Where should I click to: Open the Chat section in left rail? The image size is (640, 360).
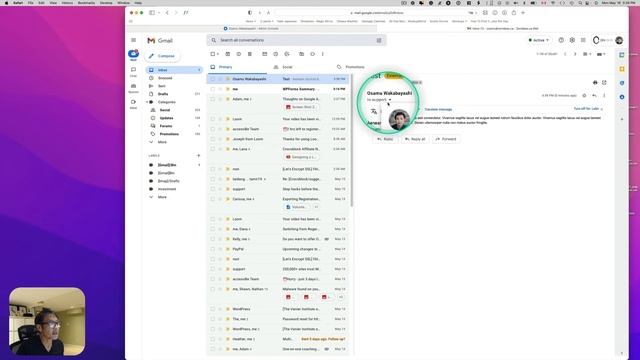coord(133,71)
